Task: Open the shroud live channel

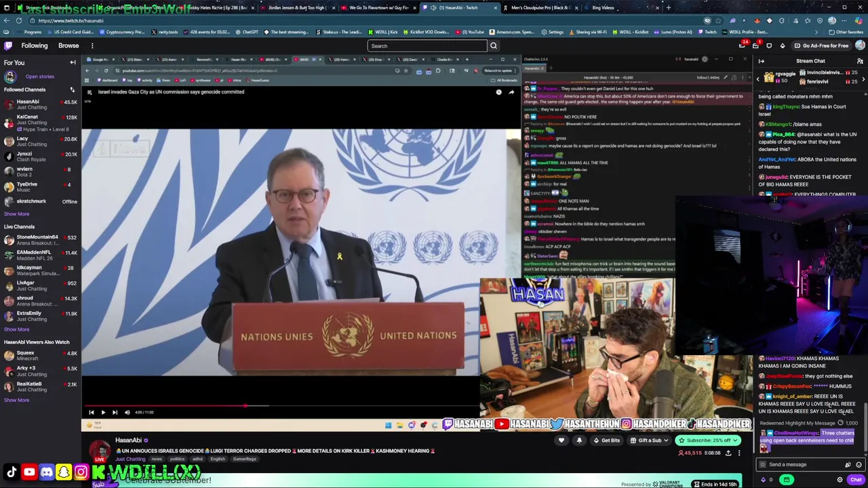Action: 41,301
